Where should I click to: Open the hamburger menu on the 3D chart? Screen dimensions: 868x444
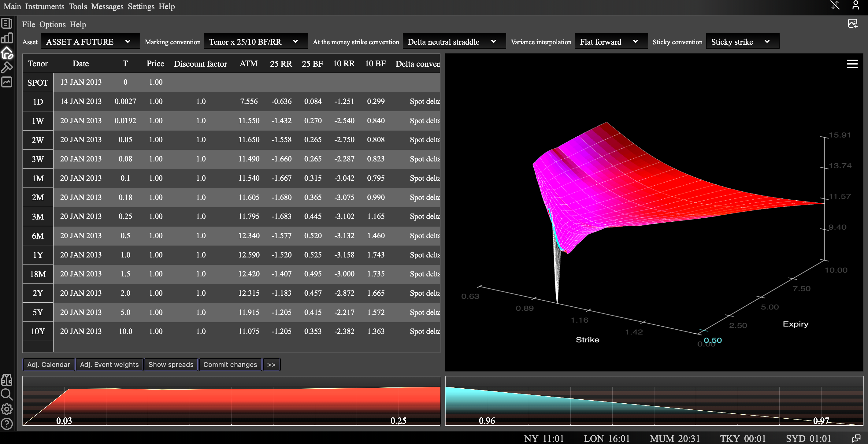pos(852,64)
